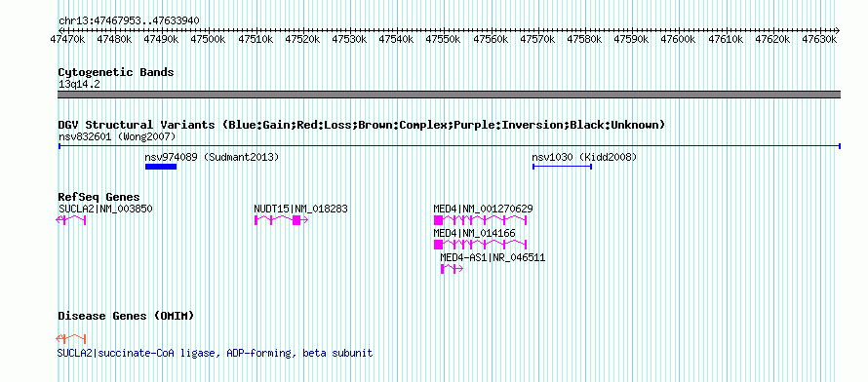Viewport: 868px width, 382px height.
Task: Click the red SUCLA2 OMIM disease gene glyph
Action: coord(71,338)
